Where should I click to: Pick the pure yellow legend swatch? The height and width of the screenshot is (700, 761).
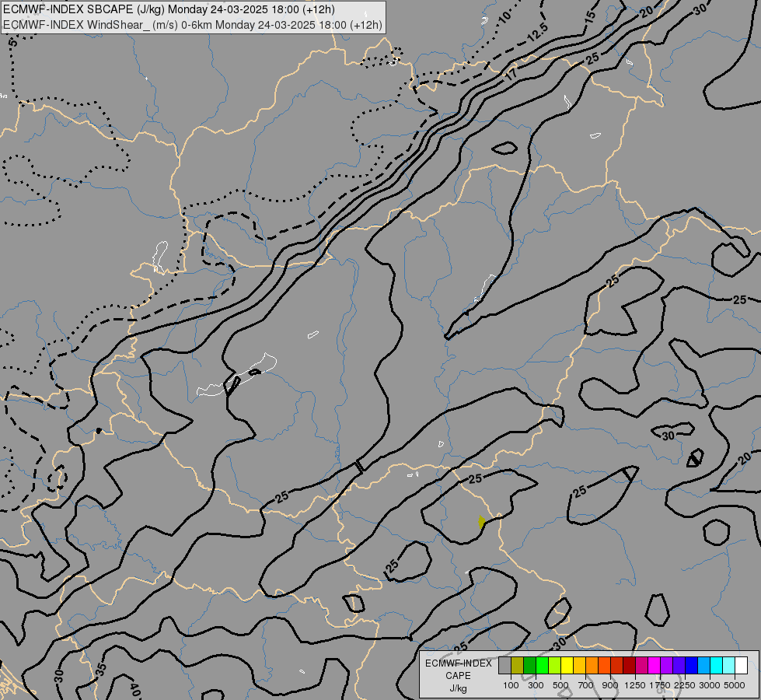[567, 665]
